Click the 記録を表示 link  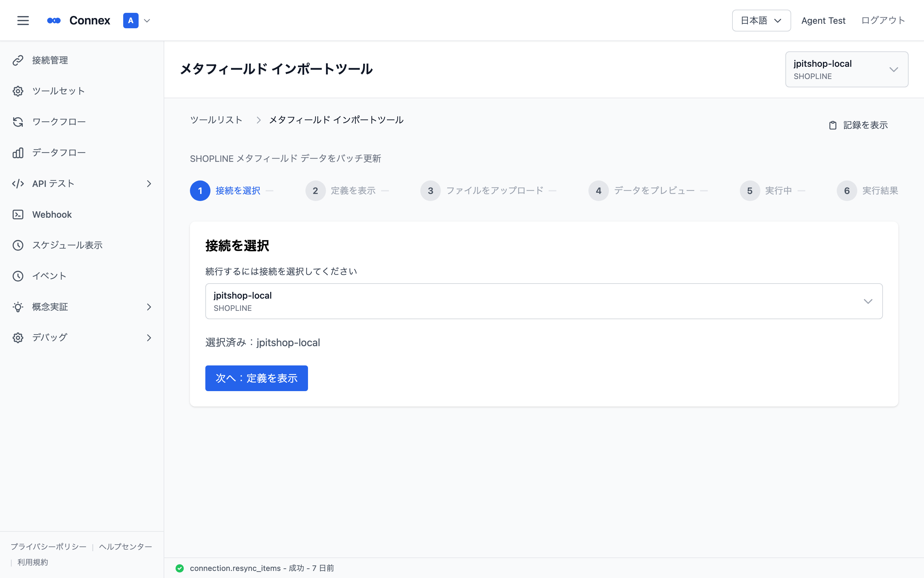(x=858, y=125)
